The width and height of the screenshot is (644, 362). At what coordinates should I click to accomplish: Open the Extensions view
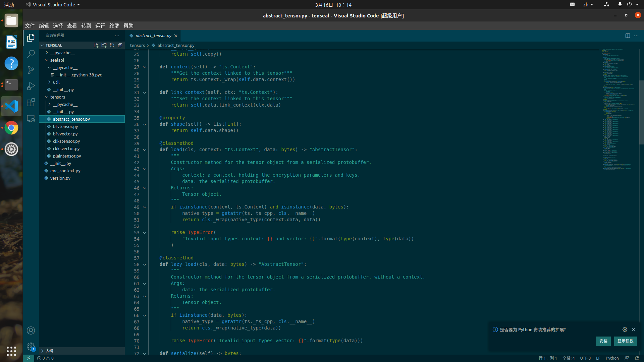click(31, 102)
